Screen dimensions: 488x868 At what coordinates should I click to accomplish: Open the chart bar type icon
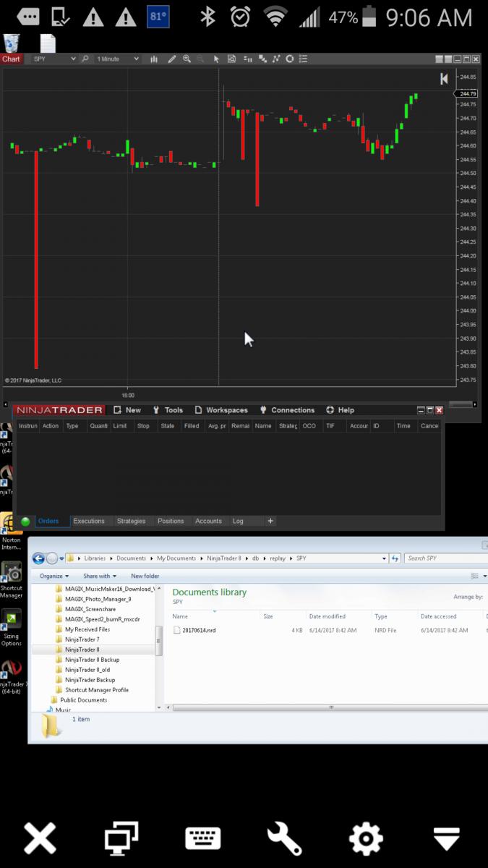pyautogui.click(x=154, y=59)
